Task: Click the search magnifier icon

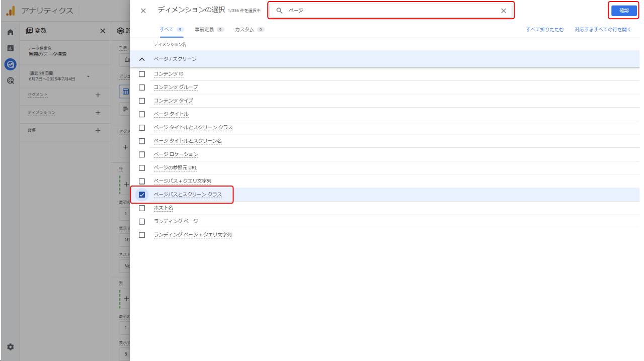Action: tap(280, 11)
